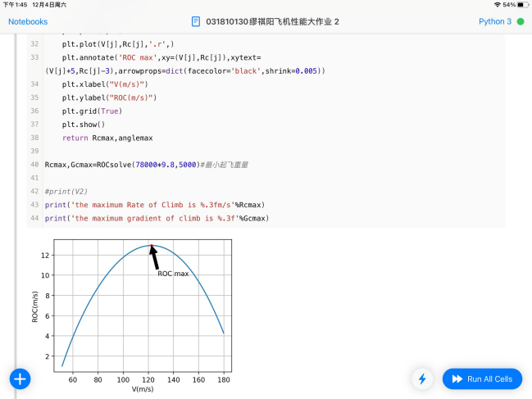Add a new cell with plus button

(x=20, y=379)
